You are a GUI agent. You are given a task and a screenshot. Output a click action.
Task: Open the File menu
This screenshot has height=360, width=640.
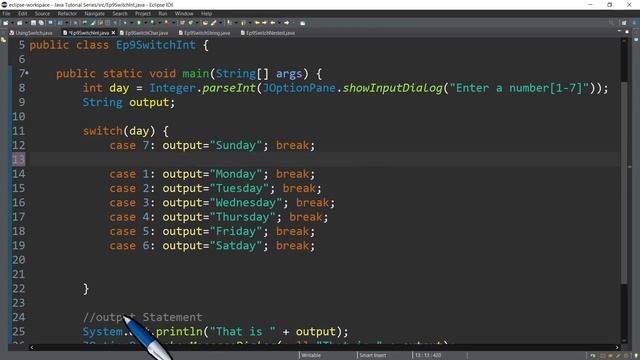coord(6,13)
